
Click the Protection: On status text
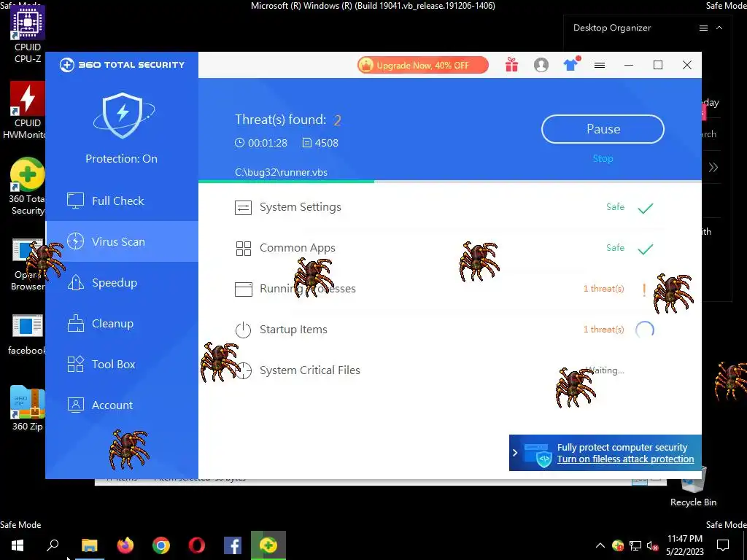(122, 158)
